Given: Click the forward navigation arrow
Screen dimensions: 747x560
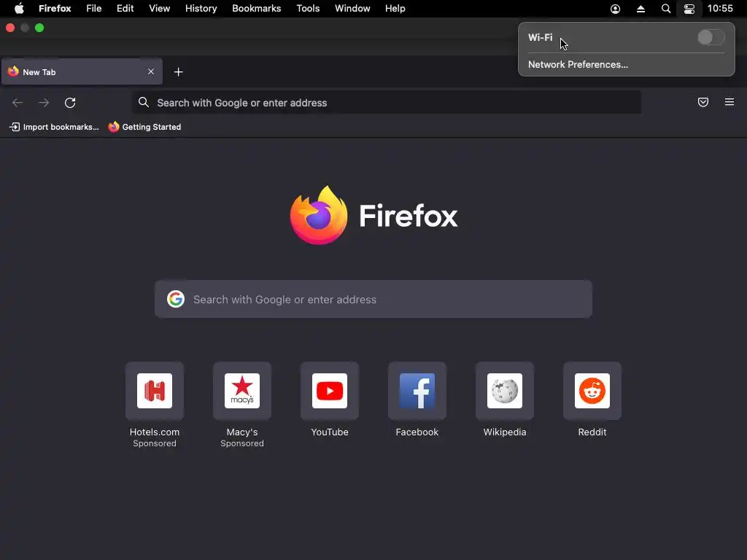Looking at the screenshot, I should [44, 103].
